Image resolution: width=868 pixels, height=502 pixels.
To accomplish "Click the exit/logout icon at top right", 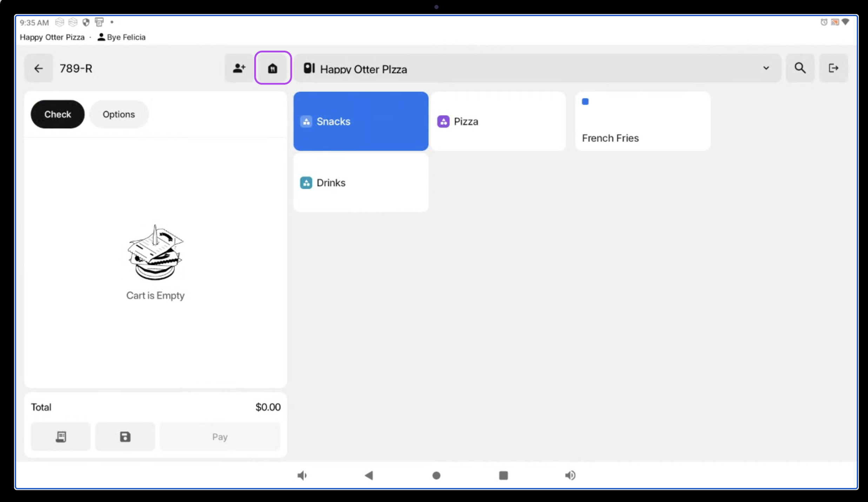I will tap(833, 68).
